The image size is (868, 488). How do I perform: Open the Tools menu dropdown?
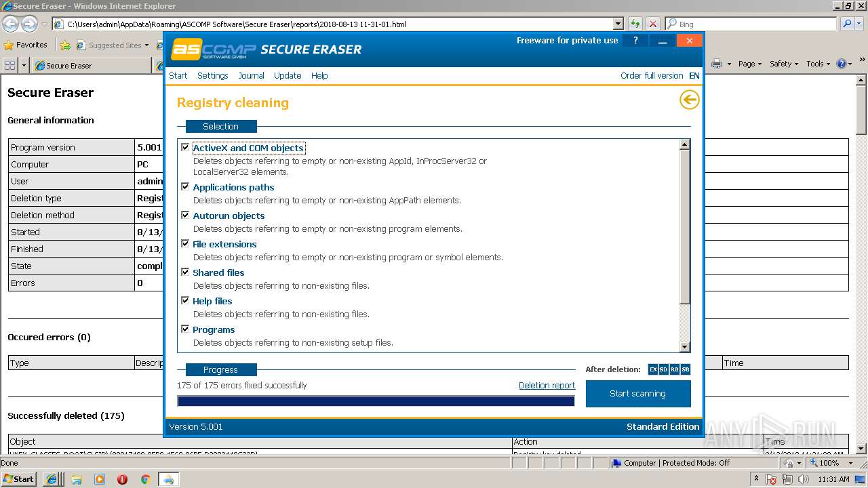tap(818, 64)
